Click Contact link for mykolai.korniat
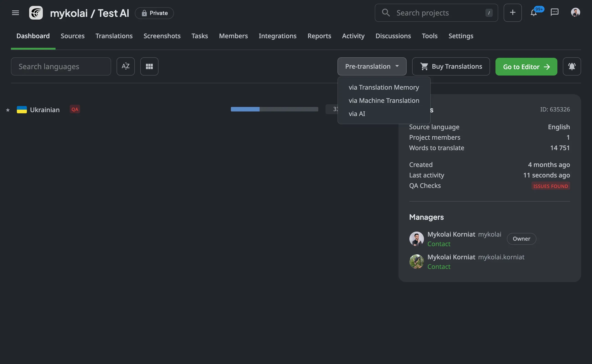592x364 pixels. pyautogui.click(x=439, y=267)
